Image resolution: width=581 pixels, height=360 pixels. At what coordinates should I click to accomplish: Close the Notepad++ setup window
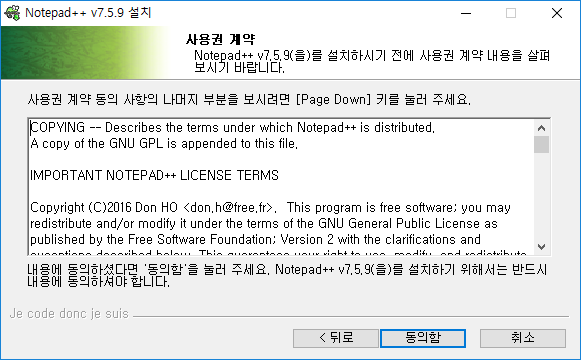[x=557, y=13]
